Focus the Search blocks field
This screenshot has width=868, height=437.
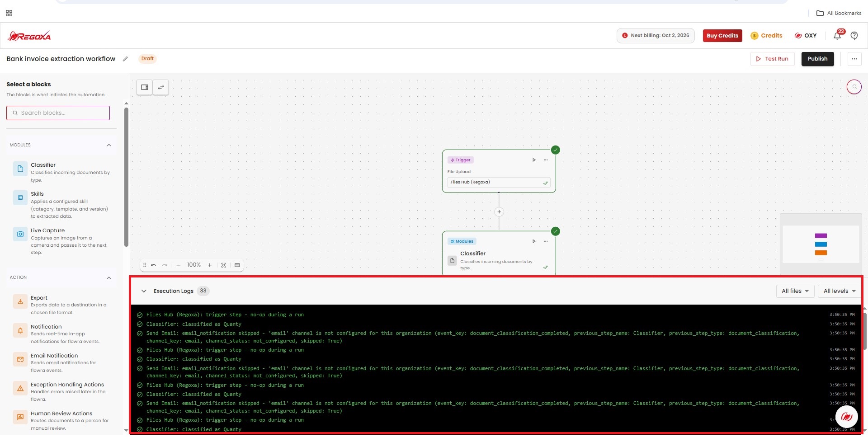58,113
